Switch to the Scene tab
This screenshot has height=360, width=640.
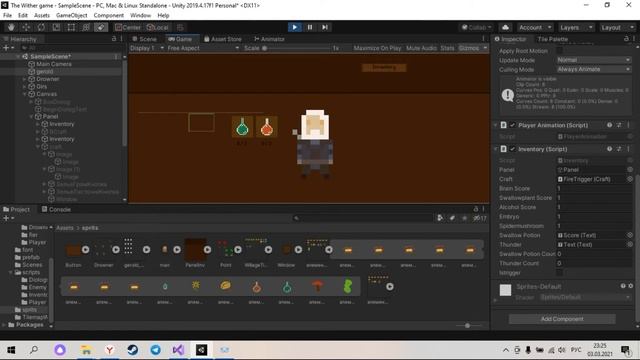tap(144, 39)
